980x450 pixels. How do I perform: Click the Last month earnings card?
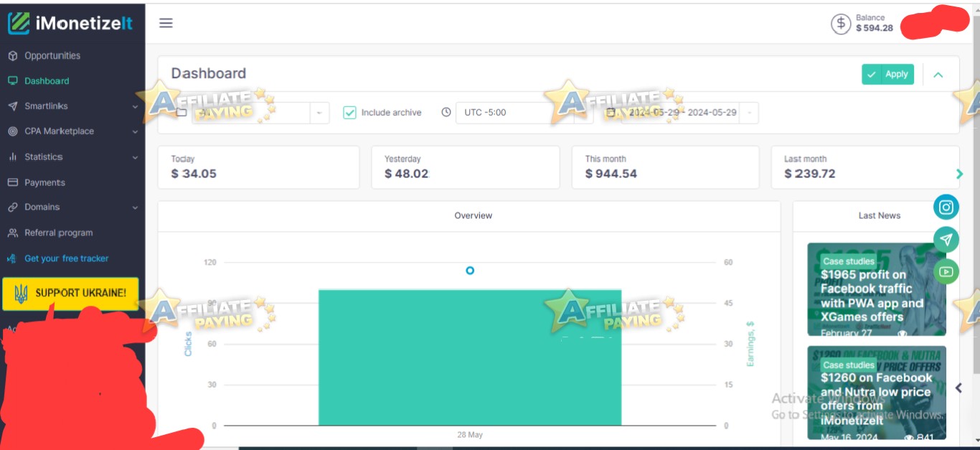865,167
